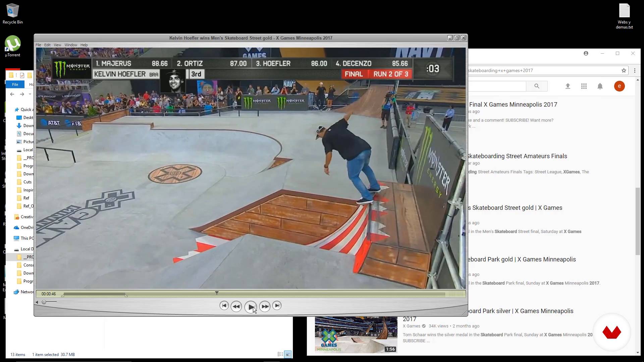Open the Chrome three-dot menu
644x362 pixels.
coord(635,70)
